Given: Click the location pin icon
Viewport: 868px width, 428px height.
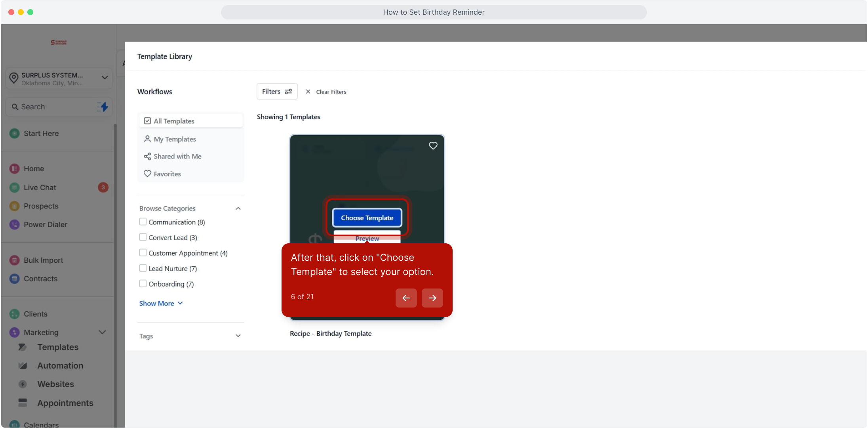Looking at the screenshot, I should click(x=14, y=78).
